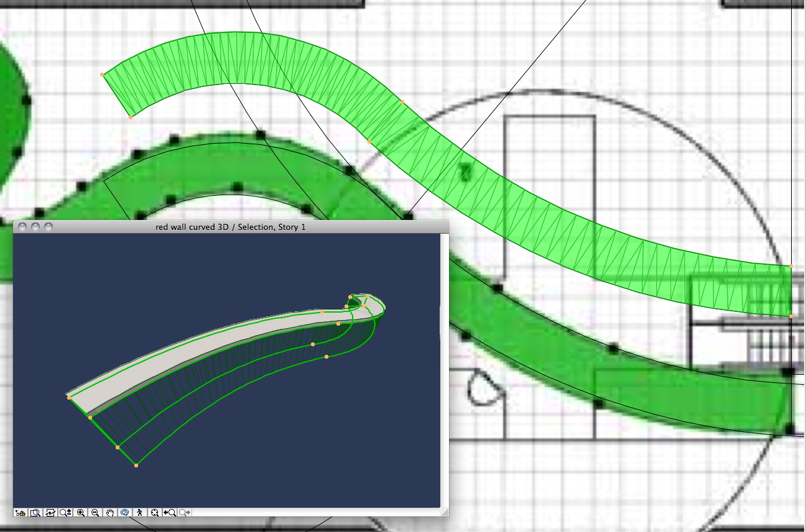Minimize the 3D window with the yellow button
This screenshot has height=532, width=806.
pos(35,226)
